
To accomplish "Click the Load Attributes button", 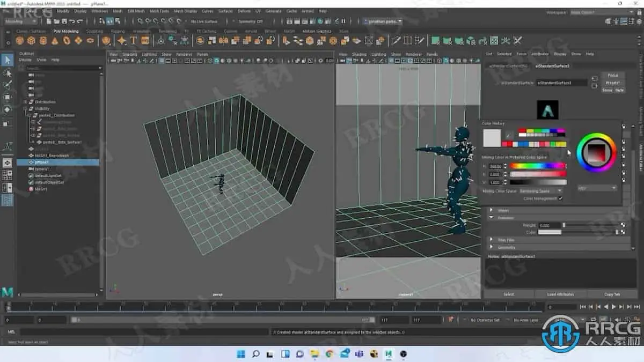I will click(x=560, y=294).
